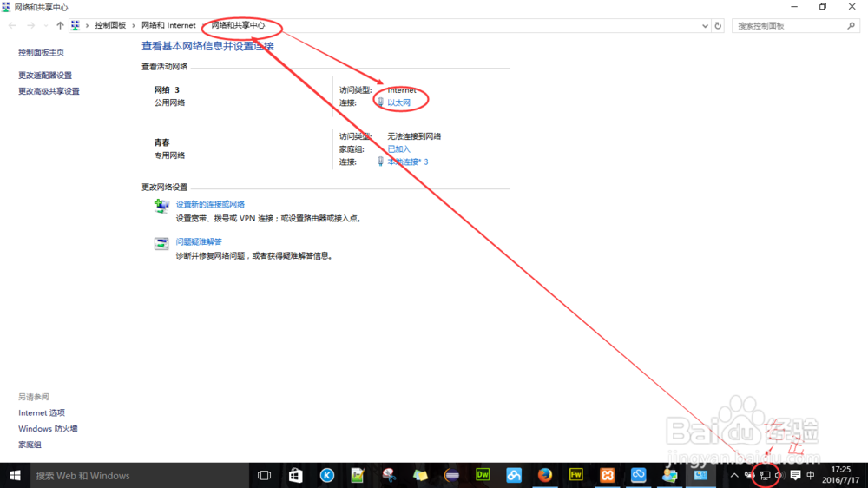Open the clock showing 17:25
868x488 pixels.
[x=841, y=475]
